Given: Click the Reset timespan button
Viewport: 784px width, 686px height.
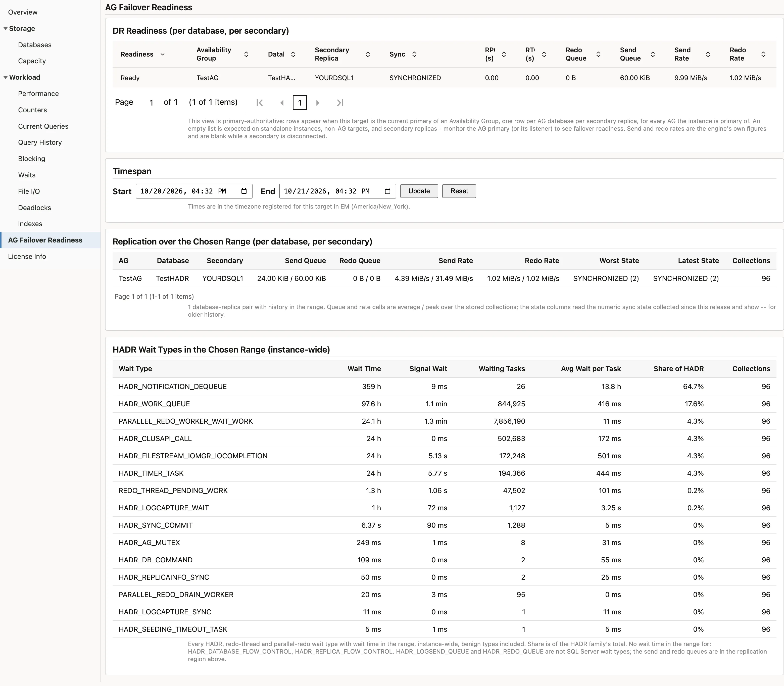Looking at the screenshot, I should 459,191.
